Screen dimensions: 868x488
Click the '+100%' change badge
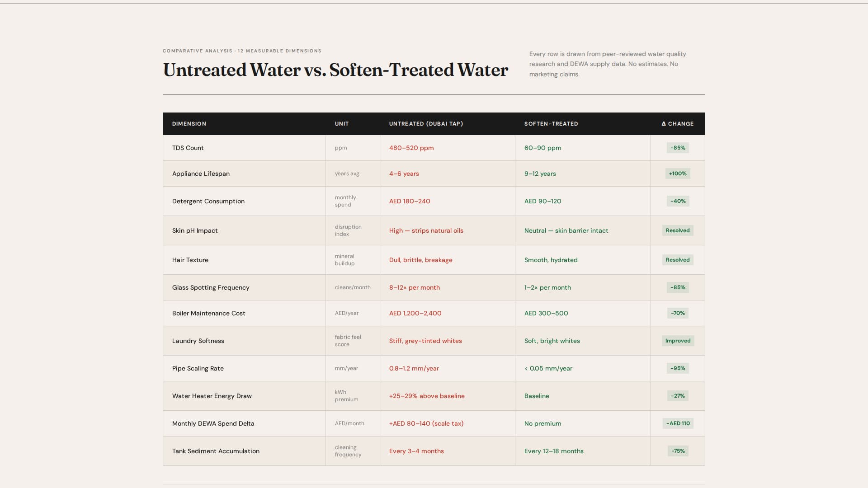click(678, 174)
